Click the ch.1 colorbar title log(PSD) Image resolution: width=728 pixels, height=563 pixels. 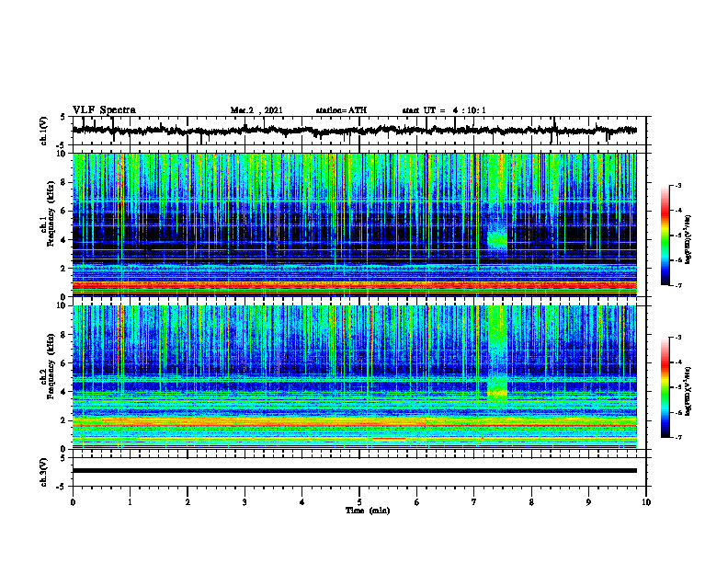pyautogui.click(x=688, y=240)
